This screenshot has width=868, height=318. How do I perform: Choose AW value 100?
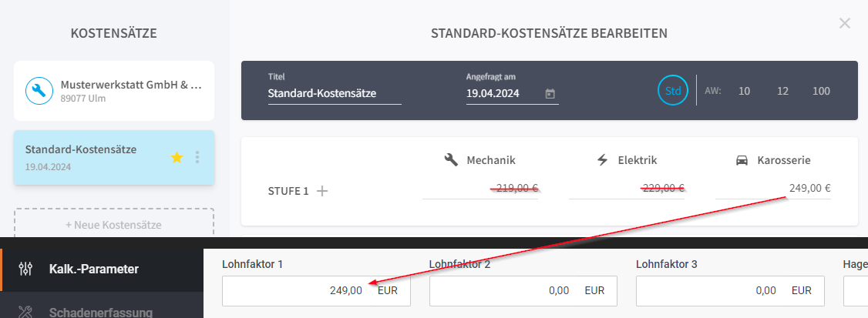coord(821,92)
